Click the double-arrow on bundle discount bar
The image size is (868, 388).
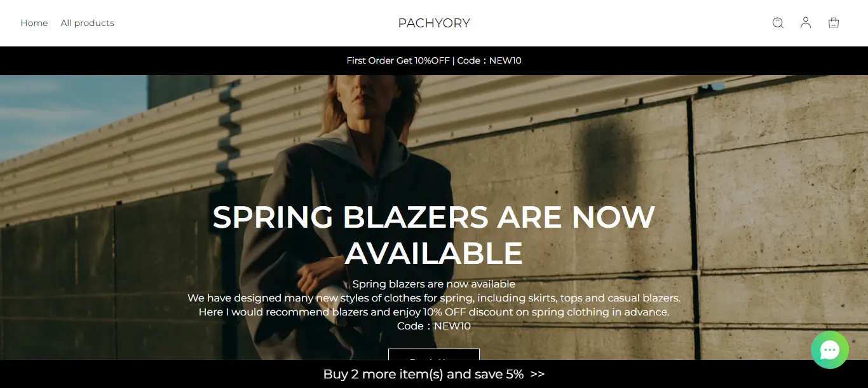coord(538,374)
